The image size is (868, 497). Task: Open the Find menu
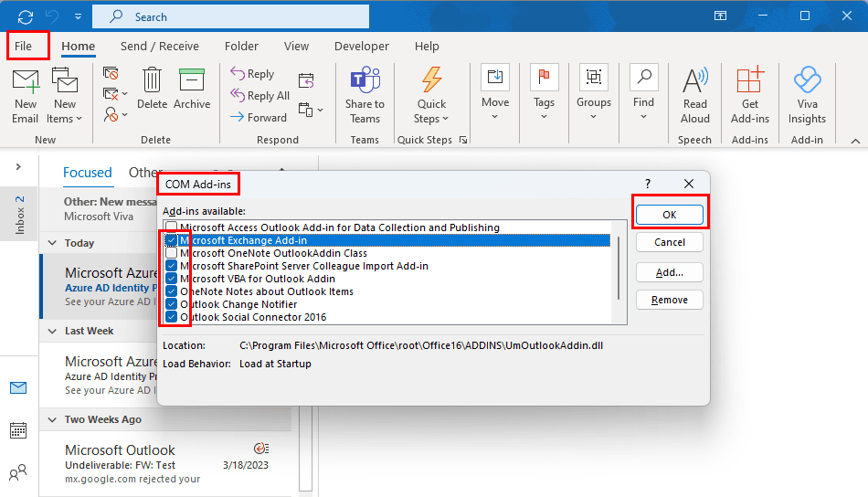pyautogui.click(x=643, y=93)
